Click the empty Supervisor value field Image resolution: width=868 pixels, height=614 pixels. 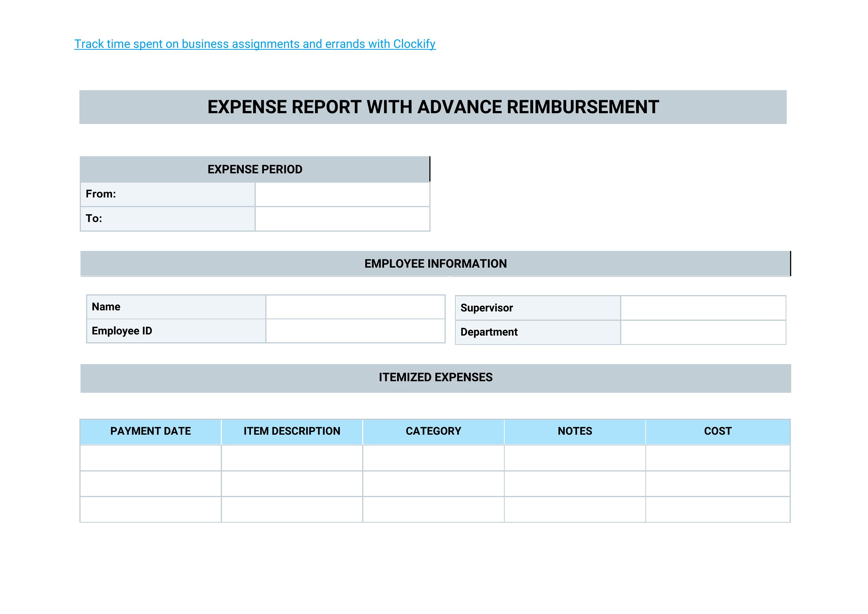(x=703, y=308)
